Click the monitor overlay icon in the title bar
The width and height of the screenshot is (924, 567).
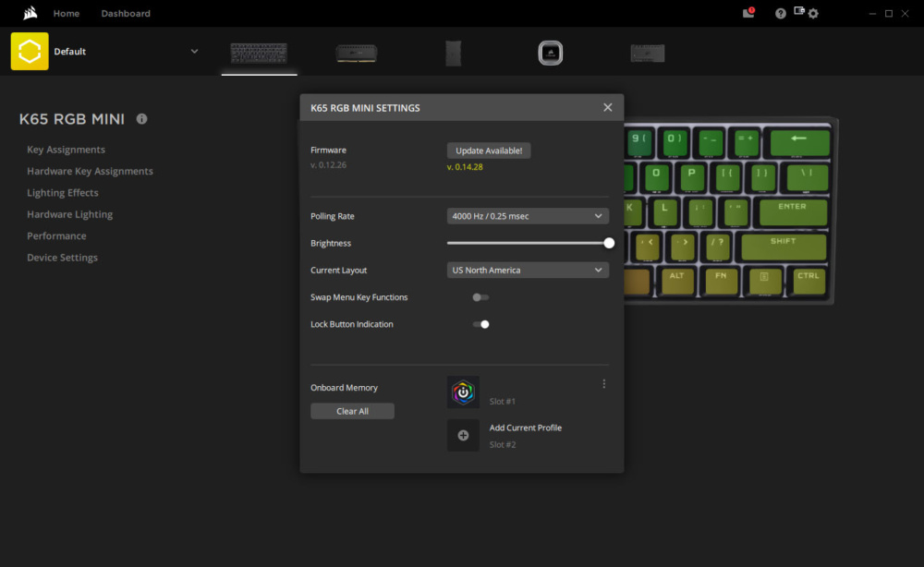click(x=798, y=10)
